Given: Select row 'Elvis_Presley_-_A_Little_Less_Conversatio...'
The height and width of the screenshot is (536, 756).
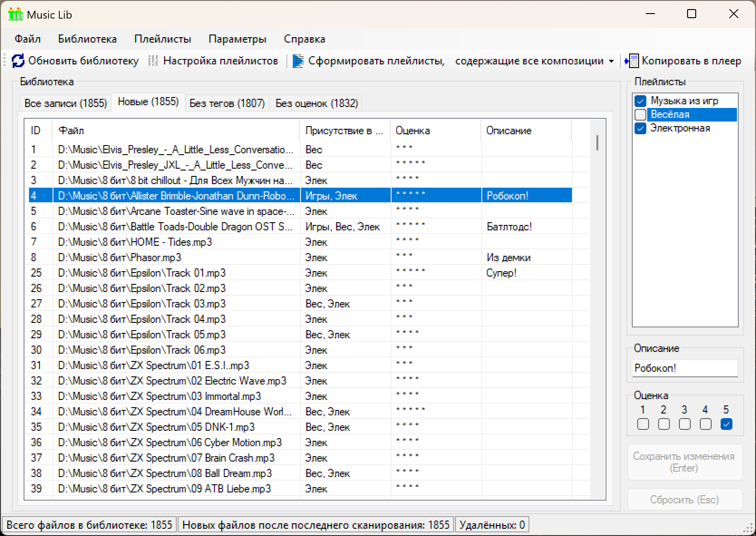Looking at the screenshot, I should [300, 150].
